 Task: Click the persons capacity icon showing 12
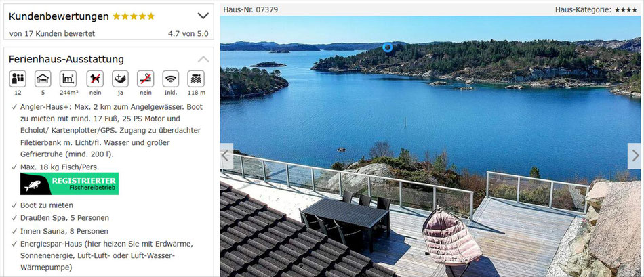(18, 79)
